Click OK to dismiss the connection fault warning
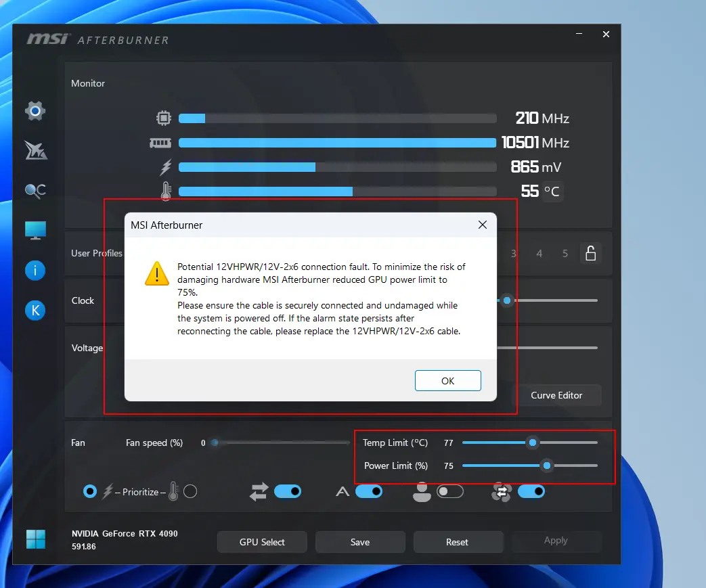This screenshot has width=706, height=588. [x=447, y=380]
